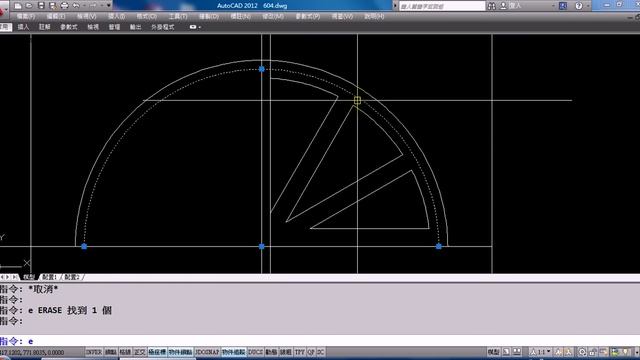
Task: Click the Save icon in quick access toolbar
Action: pos(41,6)
